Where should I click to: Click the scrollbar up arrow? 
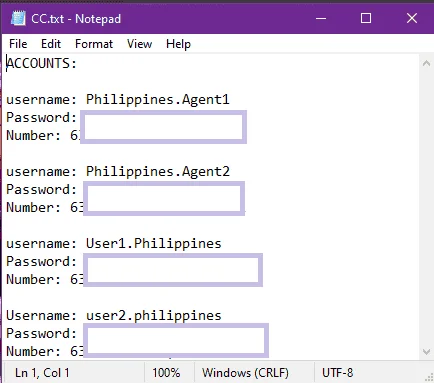[x=426, y=63]
